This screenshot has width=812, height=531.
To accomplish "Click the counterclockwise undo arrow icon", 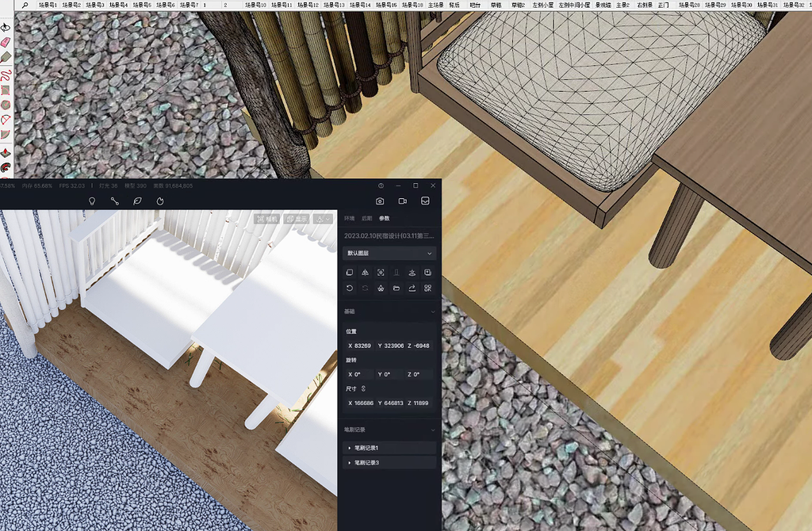I will [x=350, y=288].
